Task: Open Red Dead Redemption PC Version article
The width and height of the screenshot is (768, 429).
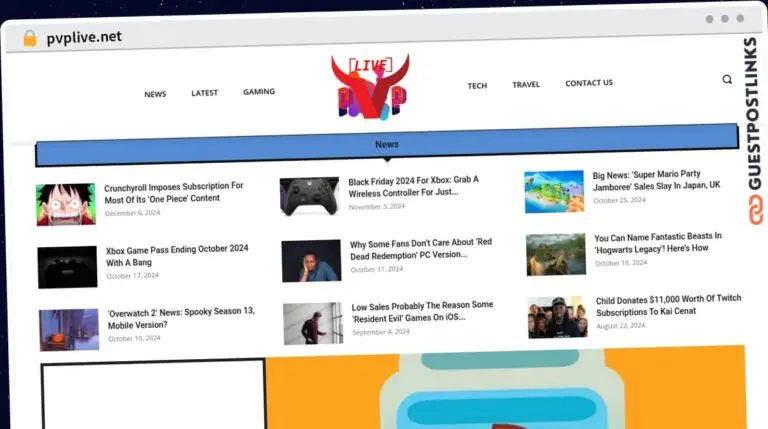Action: 421,249
